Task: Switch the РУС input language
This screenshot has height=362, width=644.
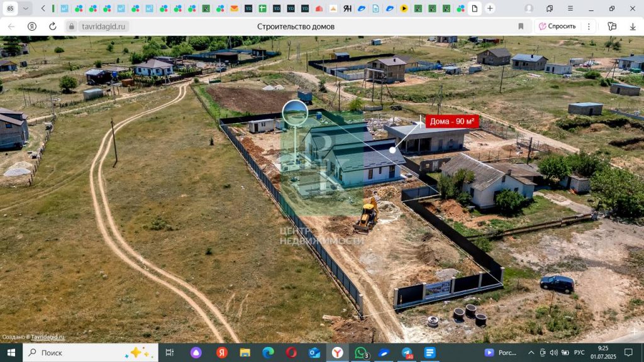Action: click(579, 353)
